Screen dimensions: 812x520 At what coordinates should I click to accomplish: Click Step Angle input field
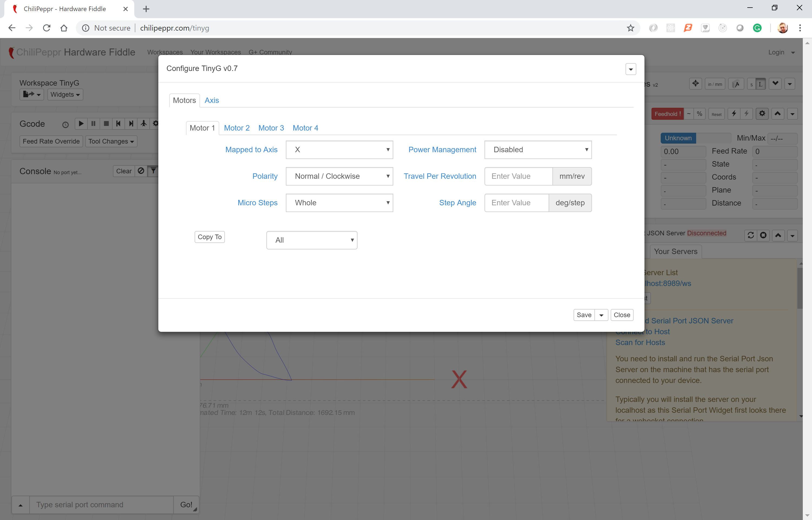point(517,203)
